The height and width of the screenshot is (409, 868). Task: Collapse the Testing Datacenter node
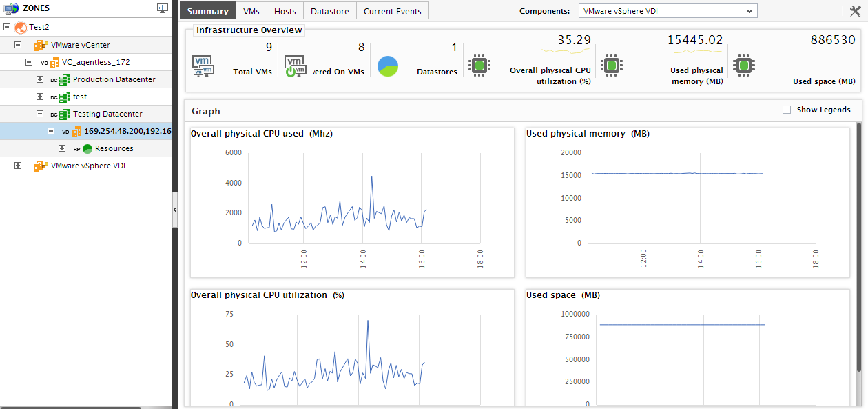pos(40,114)
